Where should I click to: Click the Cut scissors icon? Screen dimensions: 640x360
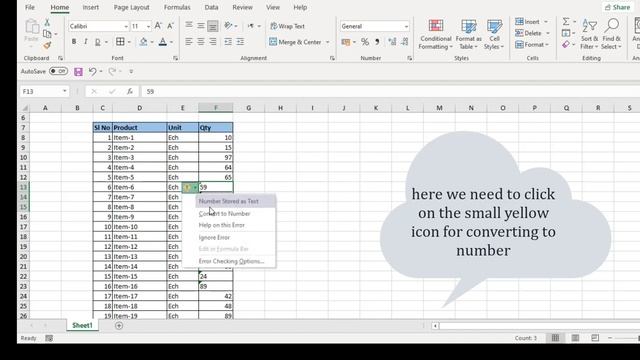coord(47,23)
